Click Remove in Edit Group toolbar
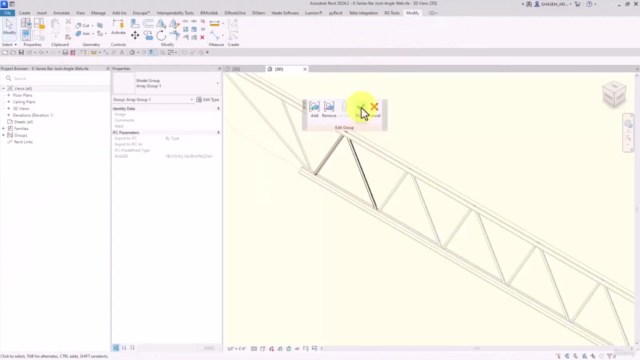Screen dimensions: 640x360 coord(329,109)
